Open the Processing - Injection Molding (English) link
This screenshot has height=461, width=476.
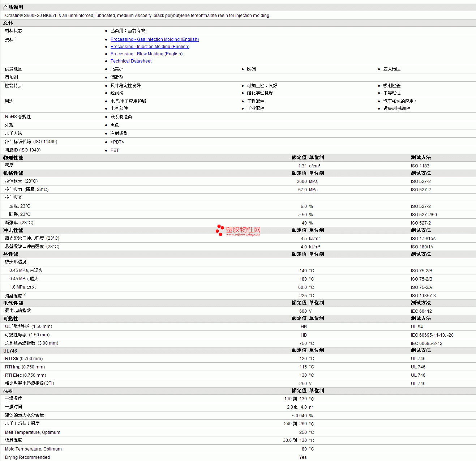point(150,47)
